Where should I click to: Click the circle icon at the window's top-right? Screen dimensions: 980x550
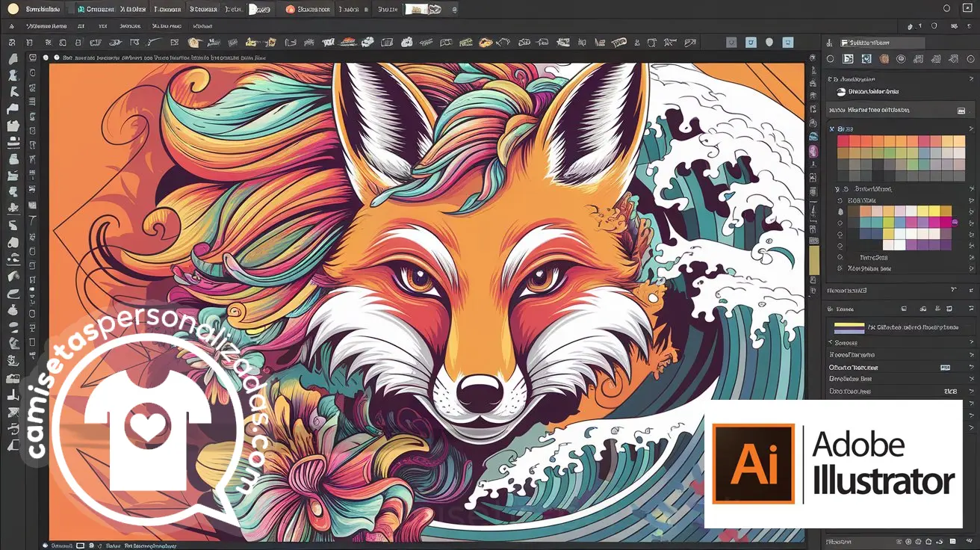(x=946, y=9)
